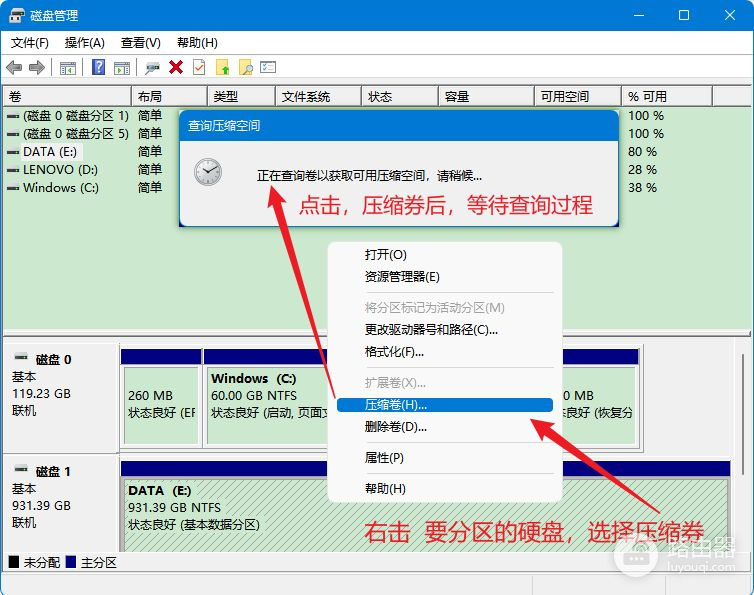Viewport: 754px width, 595px height.
Task: Click the connect drive toolbar icon
Action: (152, 68)
